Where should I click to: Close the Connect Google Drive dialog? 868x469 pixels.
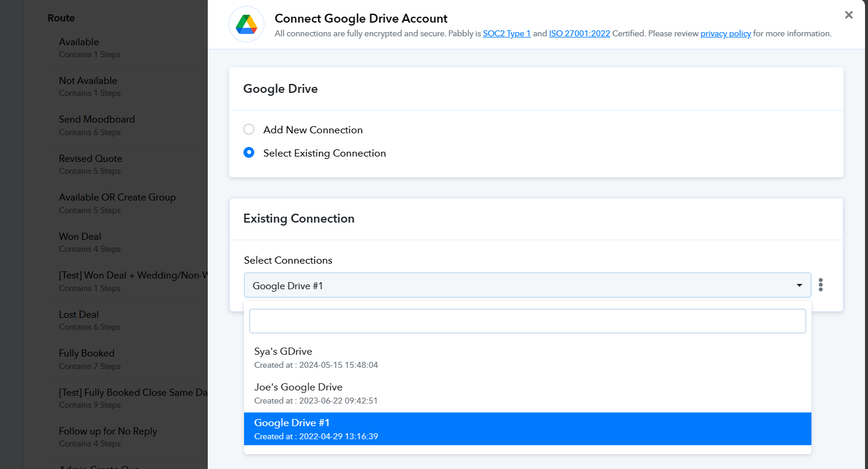848,15
